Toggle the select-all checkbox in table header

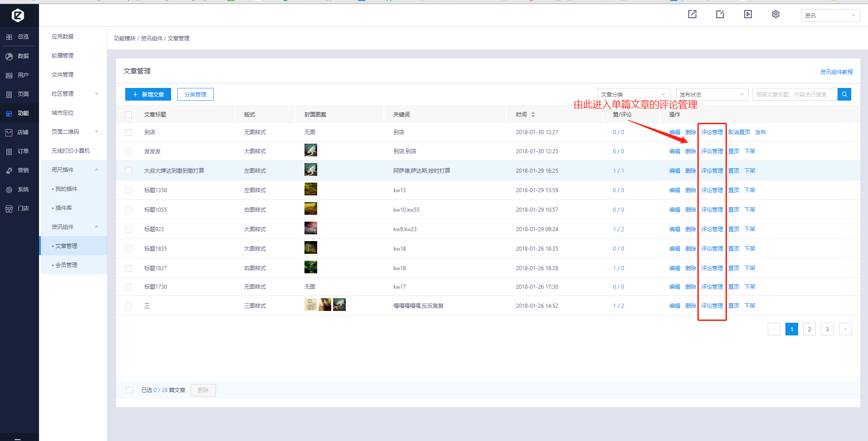click(x=128, y=115)
